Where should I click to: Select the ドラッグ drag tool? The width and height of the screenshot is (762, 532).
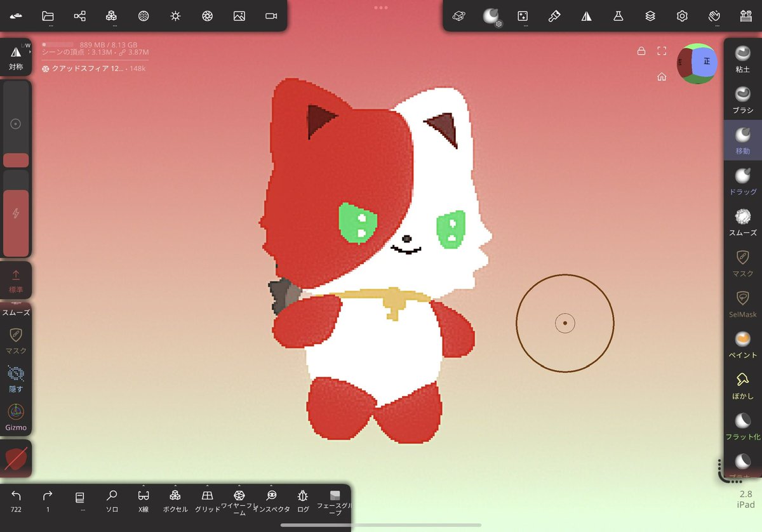742,182
